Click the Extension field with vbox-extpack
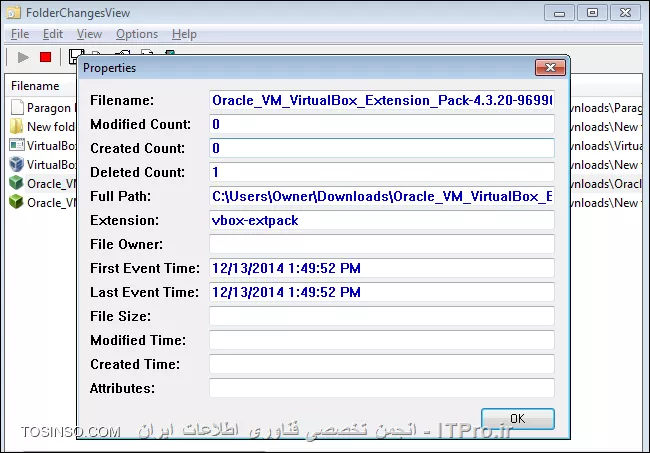Viewport: 650px width, 453px height. (x=382, y=220)
